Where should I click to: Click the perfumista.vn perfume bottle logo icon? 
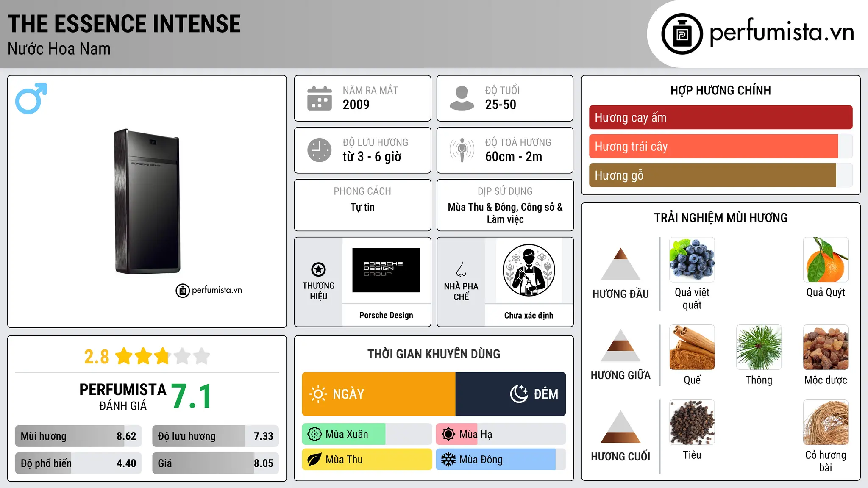[x=682, y=34]
